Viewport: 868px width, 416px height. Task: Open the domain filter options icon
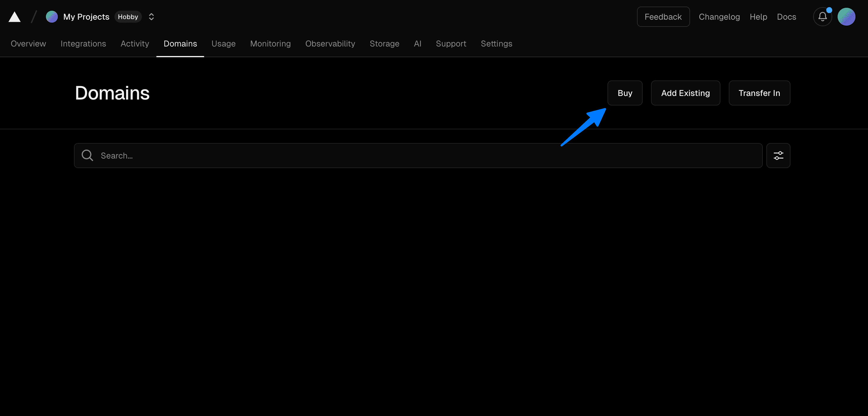(778, 156)
